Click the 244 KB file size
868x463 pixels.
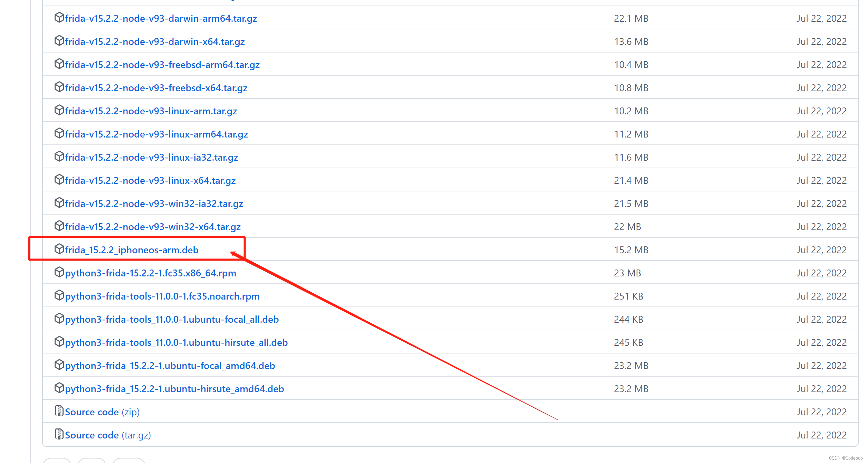click(x=628, y=319)
